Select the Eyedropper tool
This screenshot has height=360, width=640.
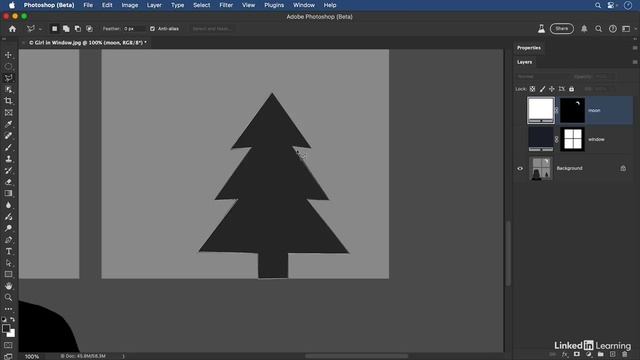[8, 124]
